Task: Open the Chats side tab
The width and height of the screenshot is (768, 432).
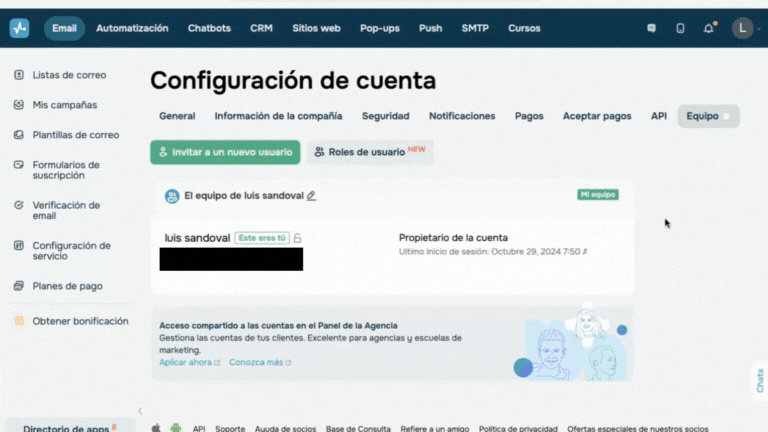Action: [x=760, y=381]
